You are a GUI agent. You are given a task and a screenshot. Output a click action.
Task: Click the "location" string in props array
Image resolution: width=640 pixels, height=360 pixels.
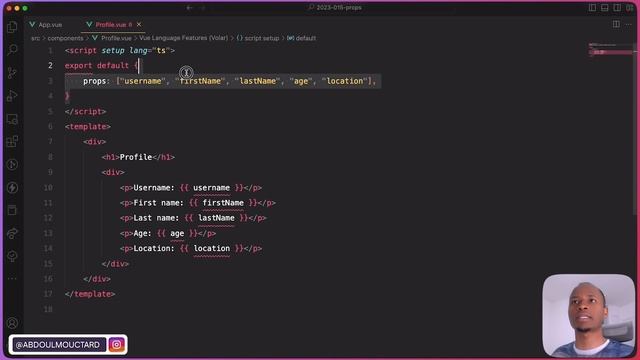pos(344,81)
